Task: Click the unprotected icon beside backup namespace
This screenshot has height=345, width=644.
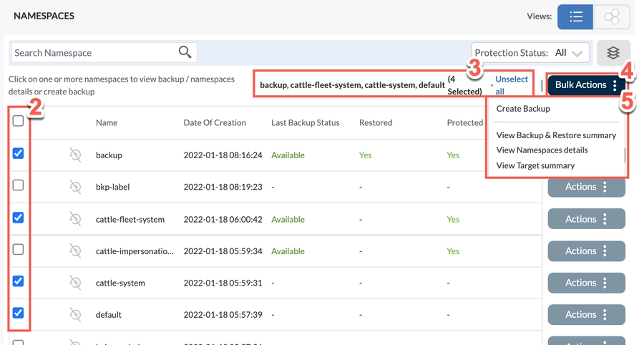Action: coord(75,155)
